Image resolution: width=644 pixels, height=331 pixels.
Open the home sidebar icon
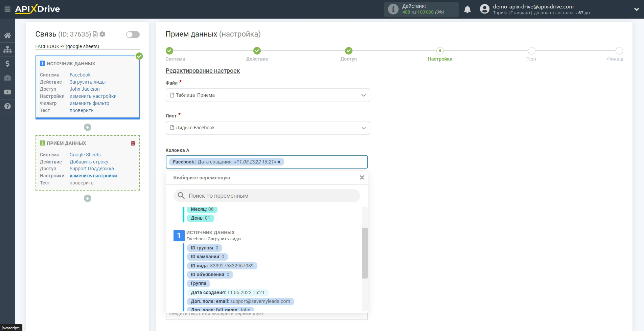click(7, 35)
